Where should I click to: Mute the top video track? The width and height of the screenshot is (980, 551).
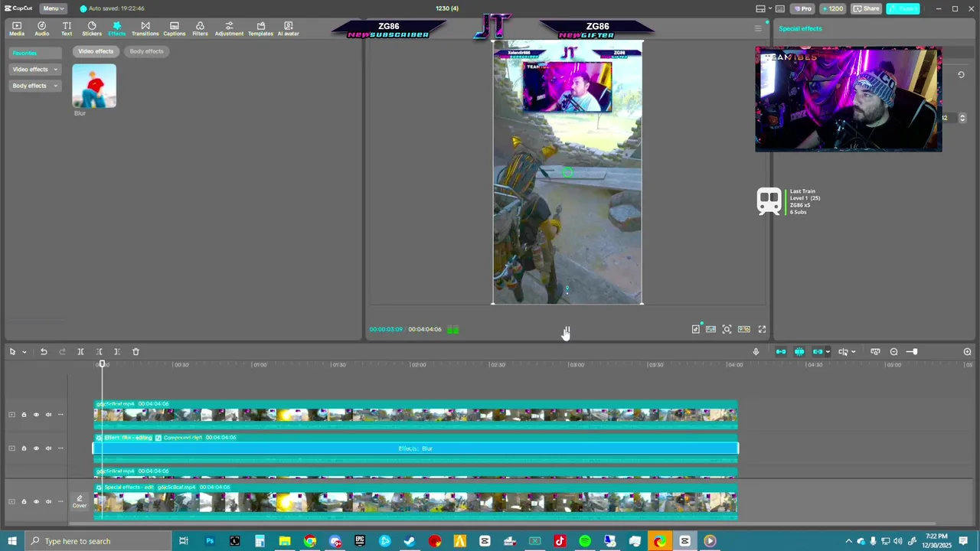coord(48,415)
